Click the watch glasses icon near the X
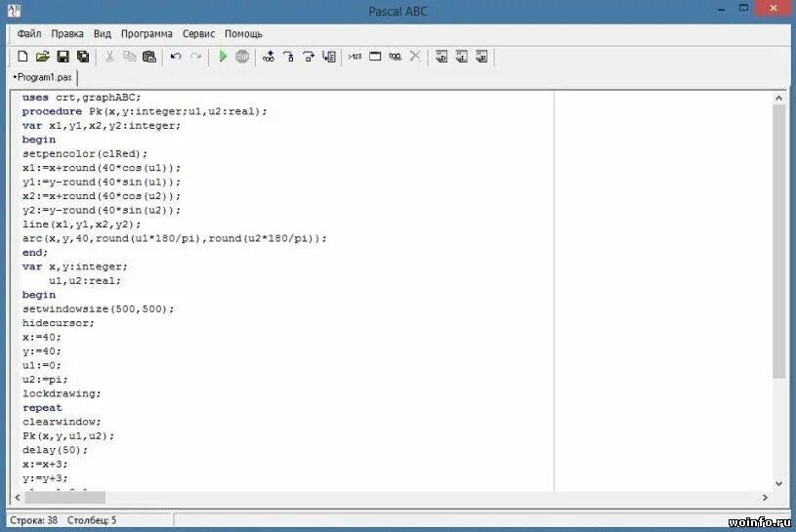 [395, 57]
